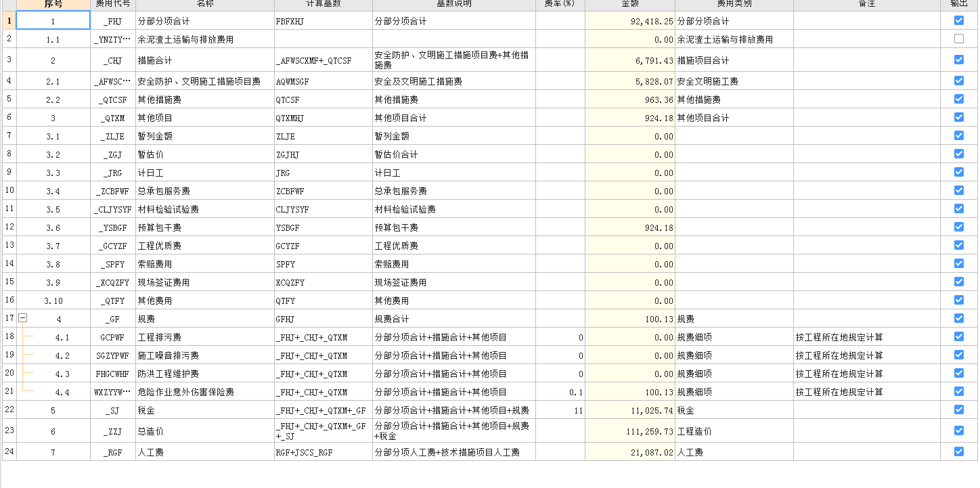Toggle output checkbox for the 索赔费用 row

click(958, 263)
